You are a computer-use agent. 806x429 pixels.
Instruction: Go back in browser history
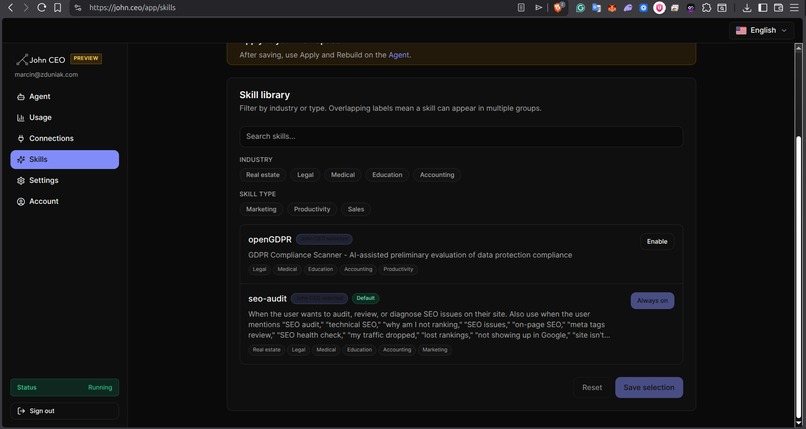click(x=10, y=8)
